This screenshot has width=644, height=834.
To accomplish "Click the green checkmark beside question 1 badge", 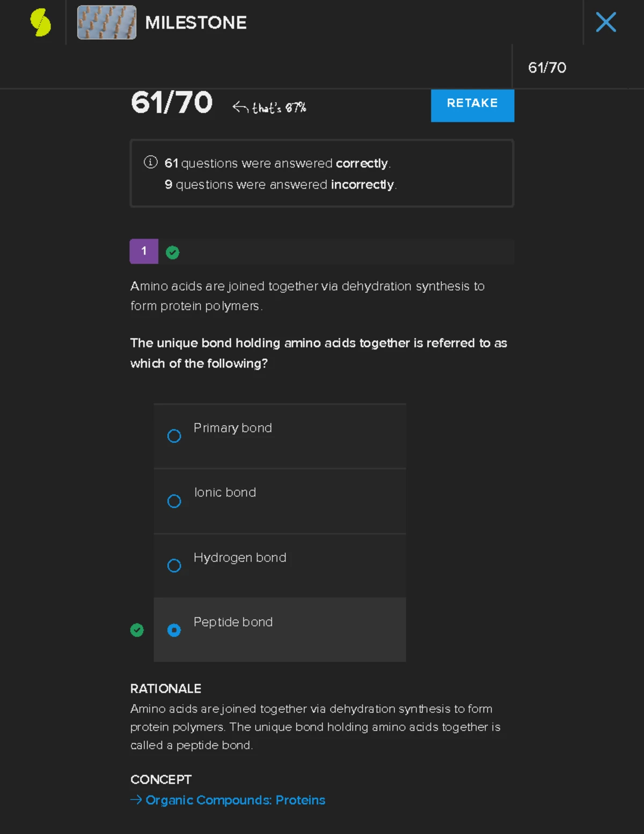I will (172, 252).
